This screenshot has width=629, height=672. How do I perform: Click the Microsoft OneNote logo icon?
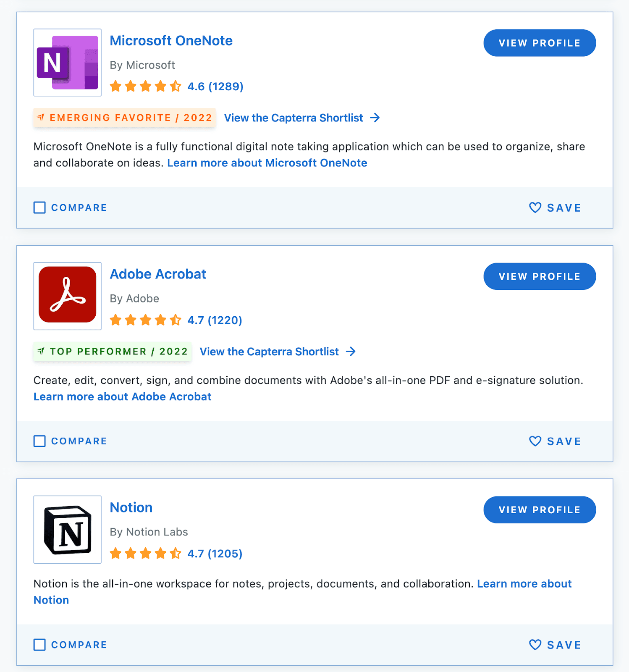[x=67, y=63]
